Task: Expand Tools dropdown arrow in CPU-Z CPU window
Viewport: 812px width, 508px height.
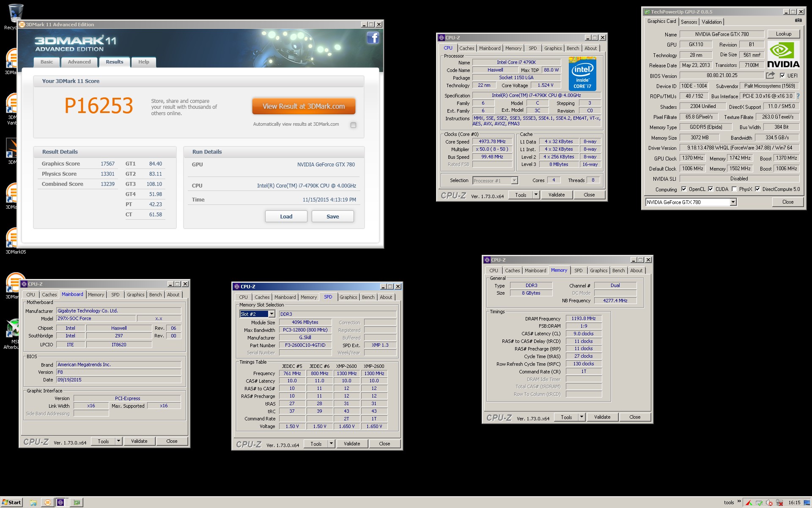Action: [x=536, y=195]
